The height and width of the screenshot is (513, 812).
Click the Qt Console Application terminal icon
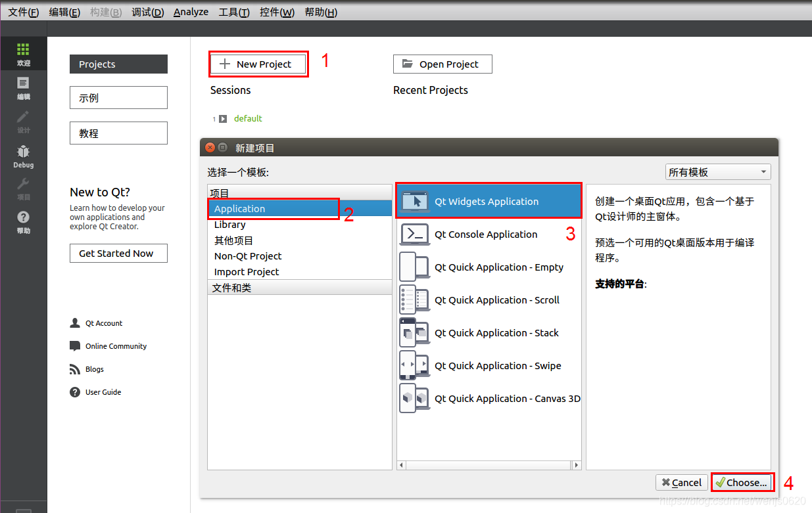415,234
